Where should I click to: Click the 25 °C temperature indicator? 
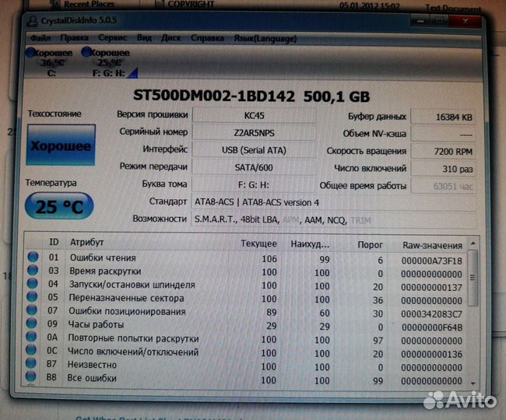(59, 206)
